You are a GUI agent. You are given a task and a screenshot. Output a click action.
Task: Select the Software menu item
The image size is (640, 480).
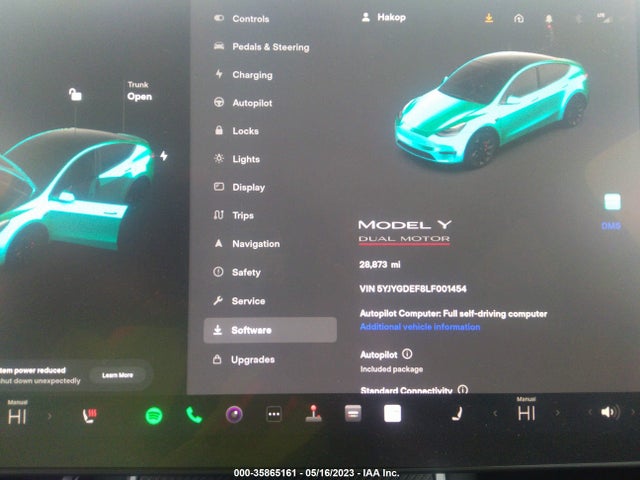(x=270, y=330)
